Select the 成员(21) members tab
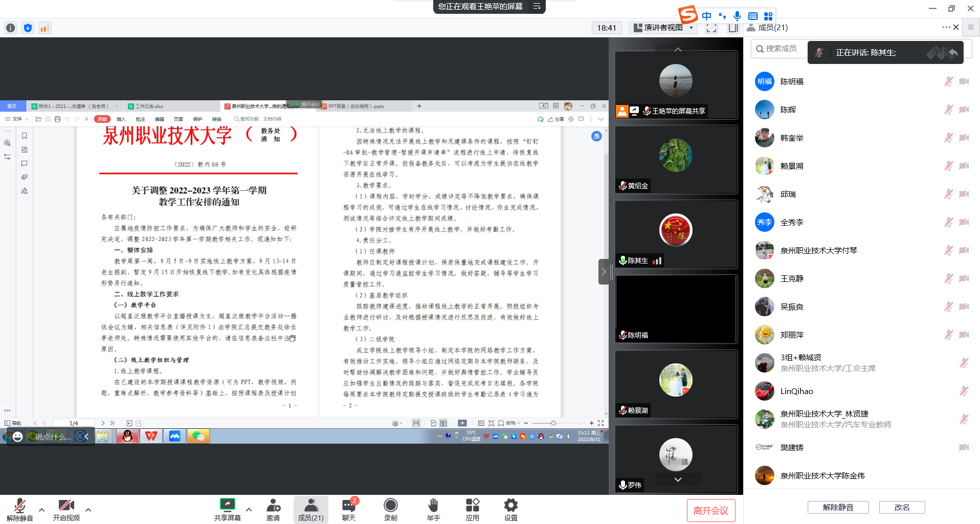This screenshot has width=980, height=524. pos(310,510)
